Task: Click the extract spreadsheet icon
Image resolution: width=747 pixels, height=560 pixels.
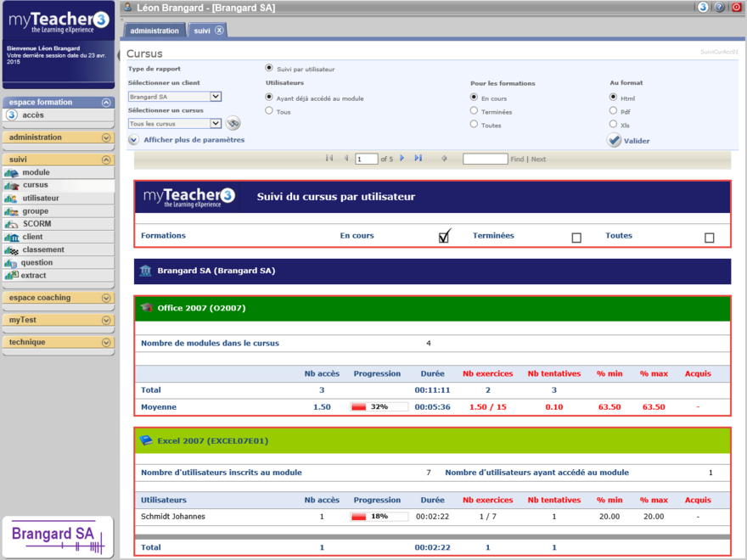Action: point(12,276)
